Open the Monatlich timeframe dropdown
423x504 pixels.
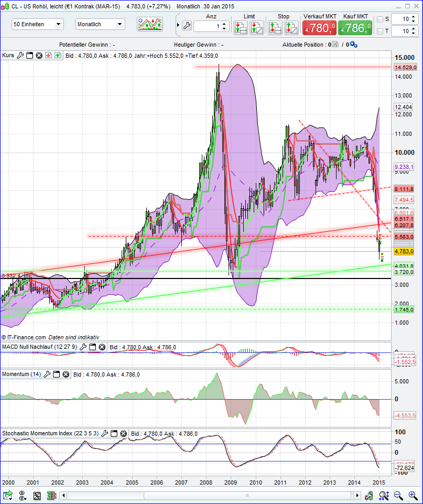click(101, 24)
